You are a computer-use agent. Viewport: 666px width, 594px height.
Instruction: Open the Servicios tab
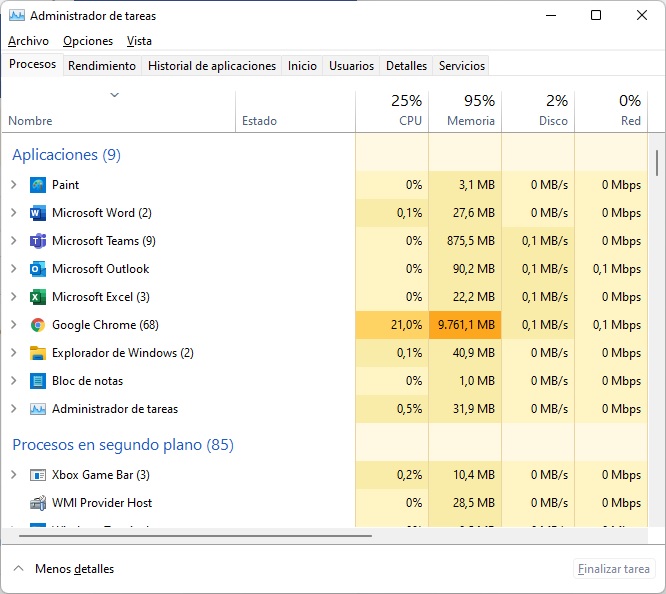point(461,66)
